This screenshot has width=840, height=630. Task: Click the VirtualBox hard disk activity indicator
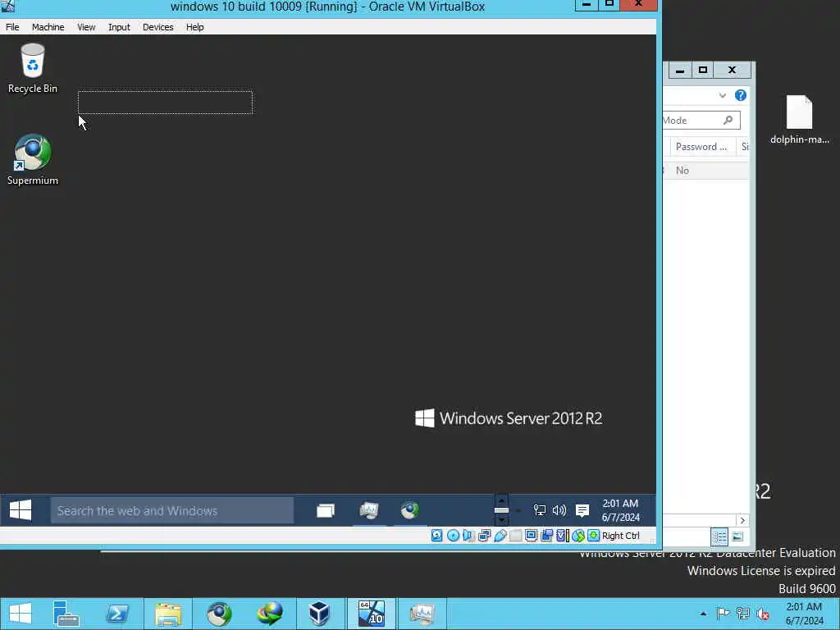click(437, 536)
